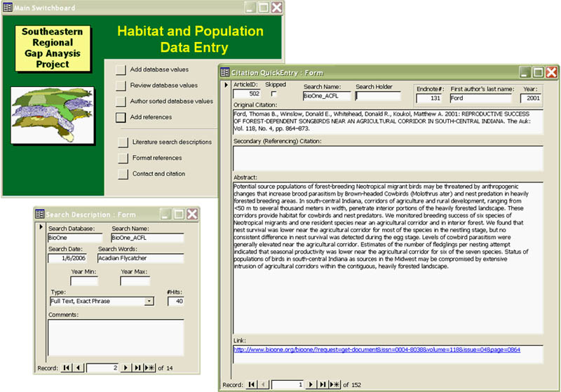The width and height of the screenshot is (561, 392).
Task: Maximize the Citation QuickEntry window
Action: pos(539,72)
